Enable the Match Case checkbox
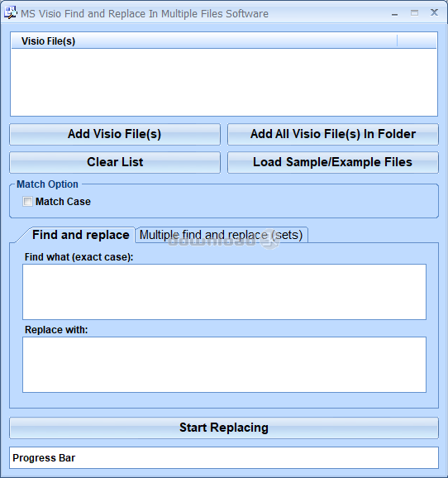Screen dimensions: 448x478 coord(27,202)
